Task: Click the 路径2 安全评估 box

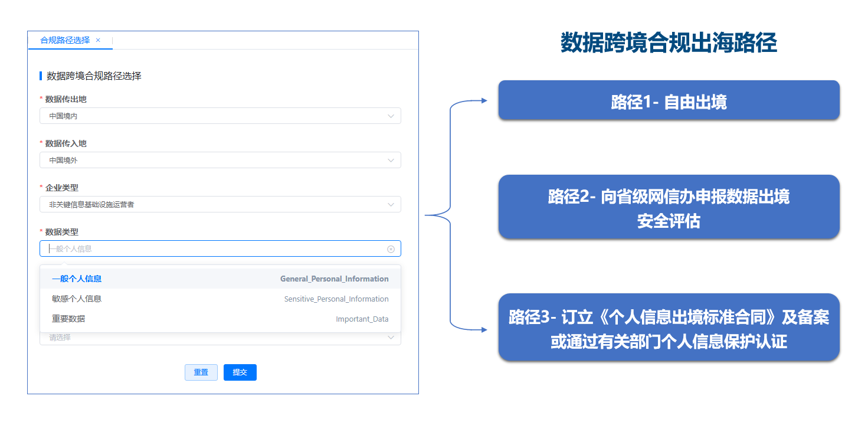Action: click(x=669, y=207)
